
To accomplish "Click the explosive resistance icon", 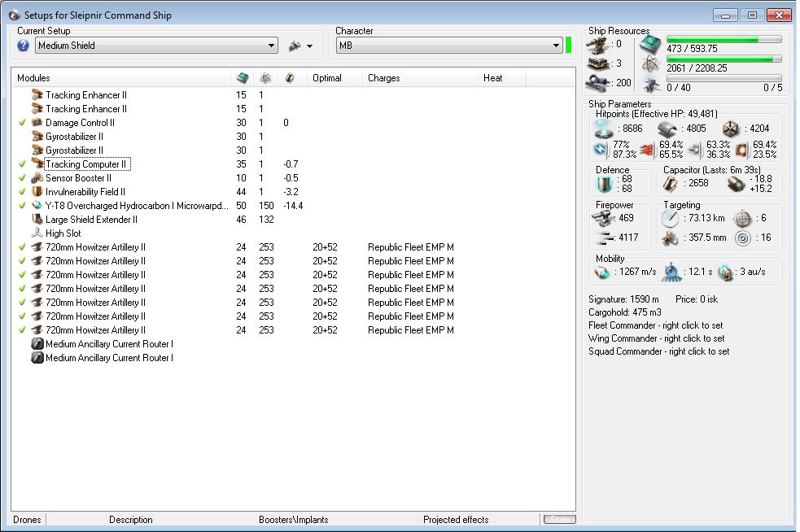I will [x=741, y=150].
